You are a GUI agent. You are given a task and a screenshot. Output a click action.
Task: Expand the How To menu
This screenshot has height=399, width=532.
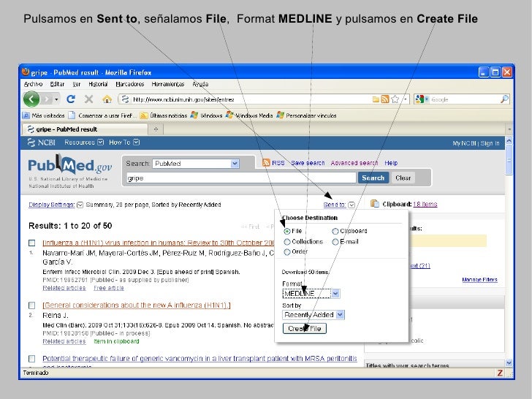123,142
